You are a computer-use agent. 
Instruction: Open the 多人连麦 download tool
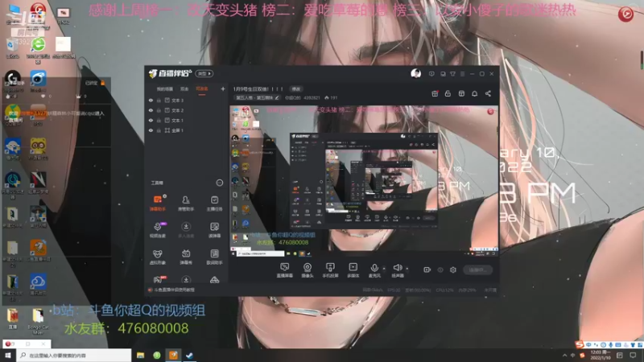tap(186, 230)
